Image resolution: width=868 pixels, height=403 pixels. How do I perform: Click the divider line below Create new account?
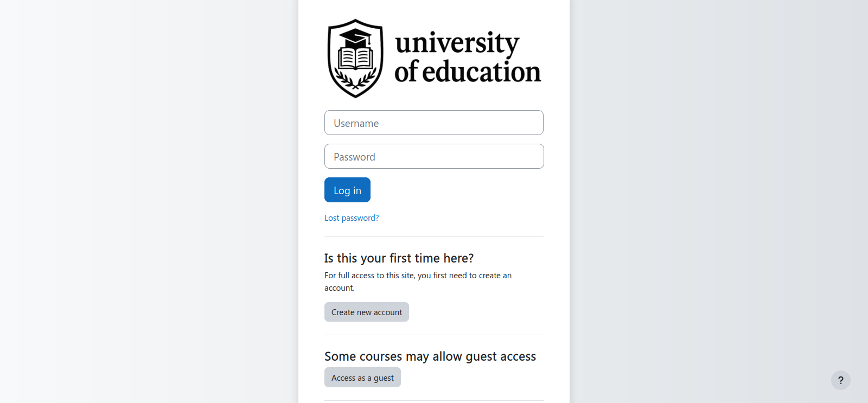point(434,335)
